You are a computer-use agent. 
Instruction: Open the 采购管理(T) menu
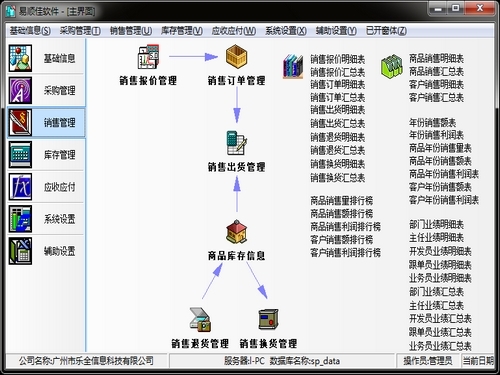[x=80, y=31]
